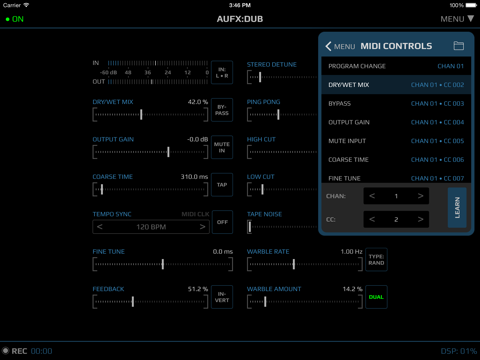480x360 pixels.
Task: Select the BYPASS MIDI row
Action: pyautogui.click(x=396, y=103)
